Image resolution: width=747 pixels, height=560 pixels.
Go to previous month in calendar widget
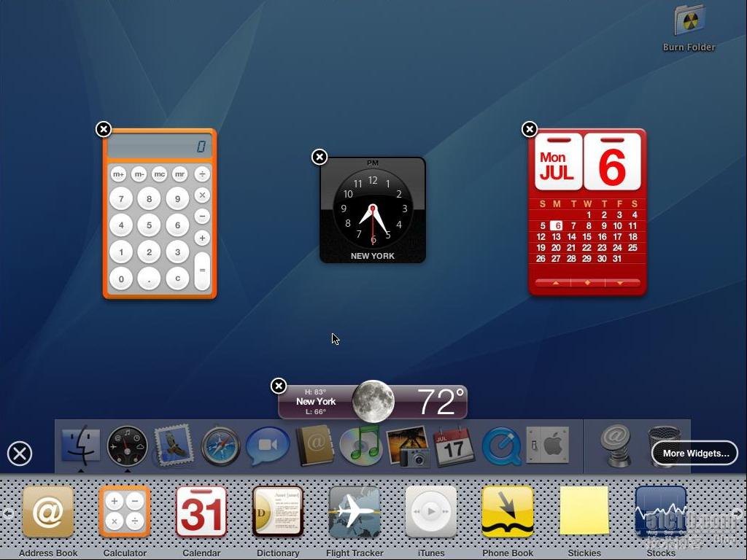point(554,283)
